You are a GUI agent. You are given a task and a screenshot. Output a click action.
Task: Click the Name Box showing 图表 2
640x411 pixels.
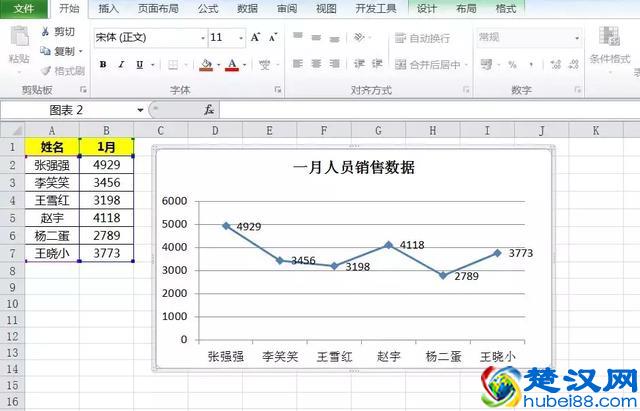point(68,110)
